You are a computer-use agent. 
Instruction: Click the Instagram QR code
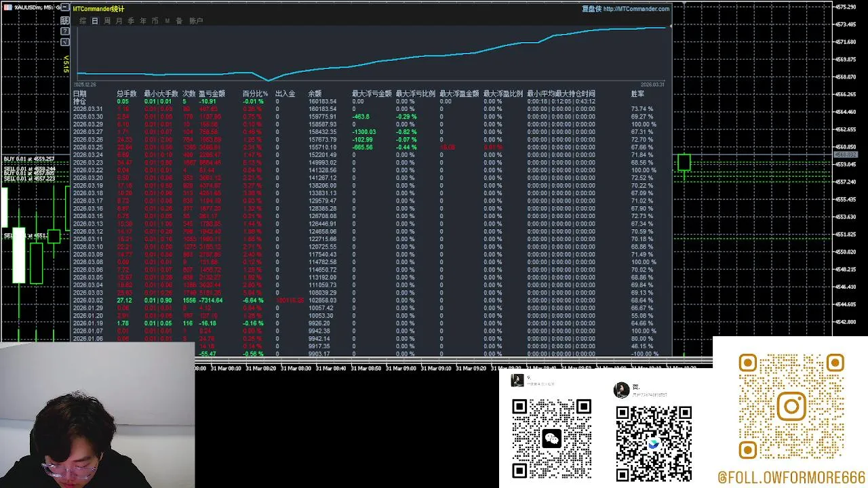tap(791, 407)
